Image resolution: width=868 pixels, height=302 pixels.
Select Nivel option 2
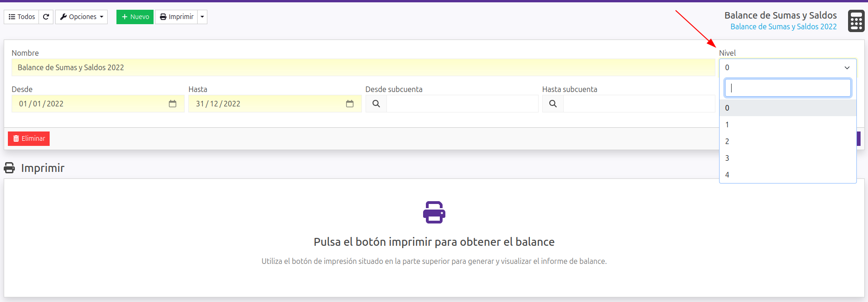click(x=788, y=141)
